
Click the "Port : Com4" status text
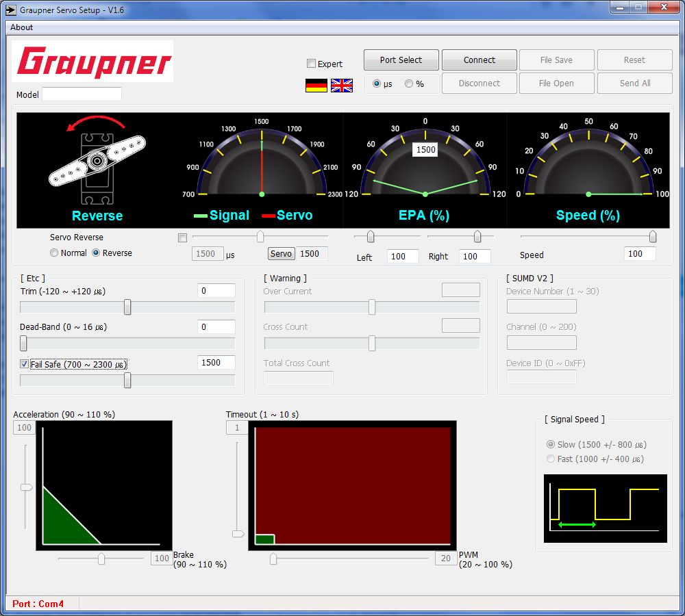coord(38,604)
